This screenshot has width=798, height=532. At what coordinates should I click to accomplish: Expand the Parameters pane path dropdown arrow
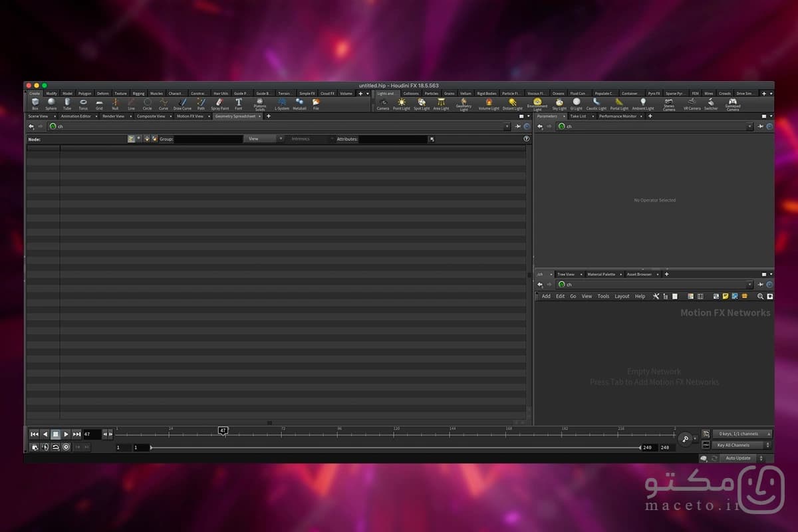750,126
